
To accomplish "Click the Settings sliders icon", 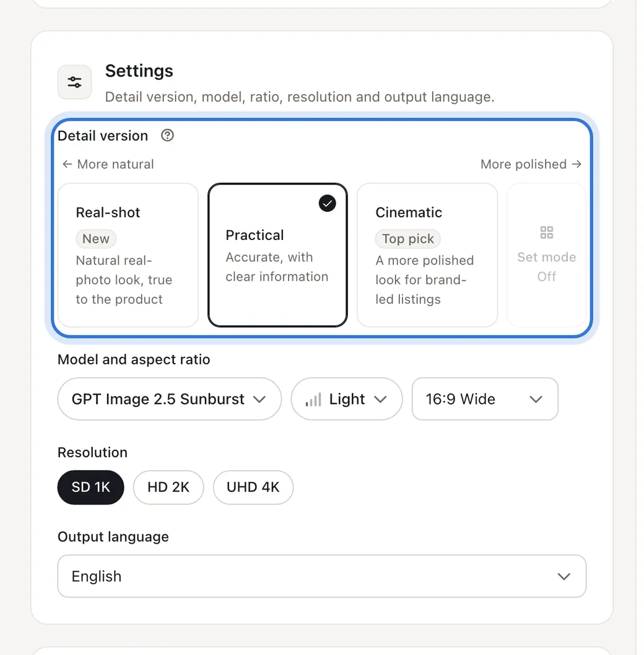I will (x=74, y=82).
